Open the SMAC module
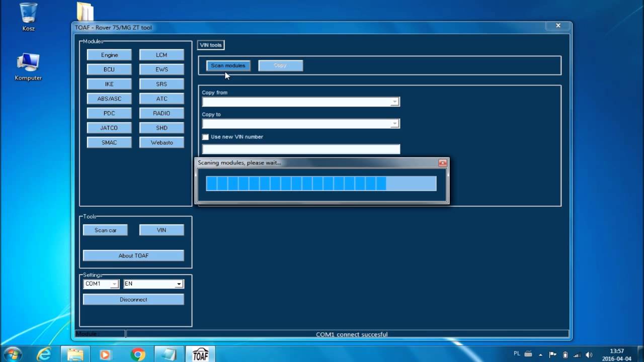Screen dimensions: 644x362 (x=109, y=142)
